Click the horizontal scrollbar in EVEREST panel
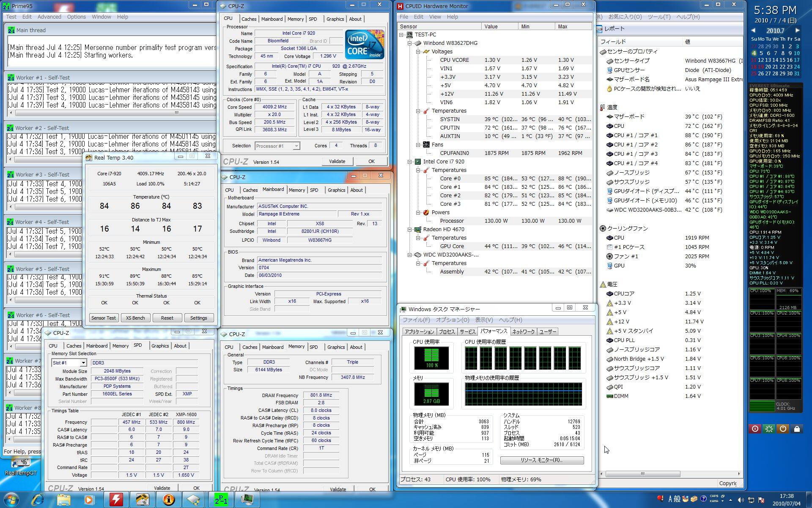Viewport: 812px width, 508px height. click(x=642, y=474)
